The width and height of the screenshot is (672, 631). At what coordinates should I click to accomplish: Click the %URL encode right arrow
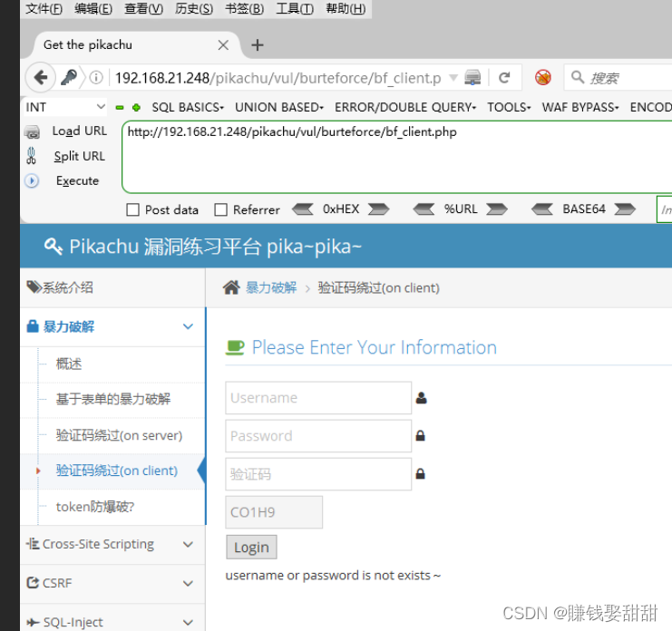click(x=497, y=209)
